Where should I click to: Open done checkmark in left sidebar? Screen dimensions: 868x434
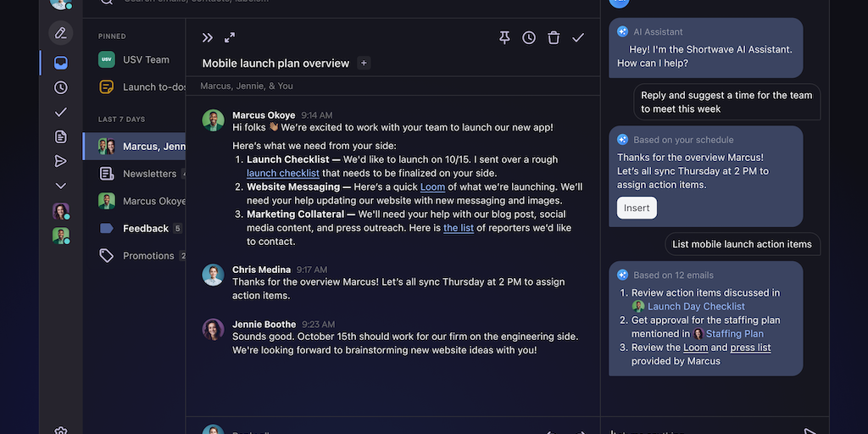[60, 112]
